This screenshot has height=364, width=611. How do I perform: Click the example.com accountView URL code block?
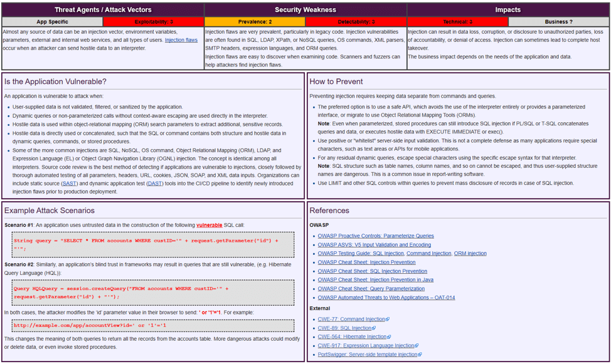[x=153, y=325]
